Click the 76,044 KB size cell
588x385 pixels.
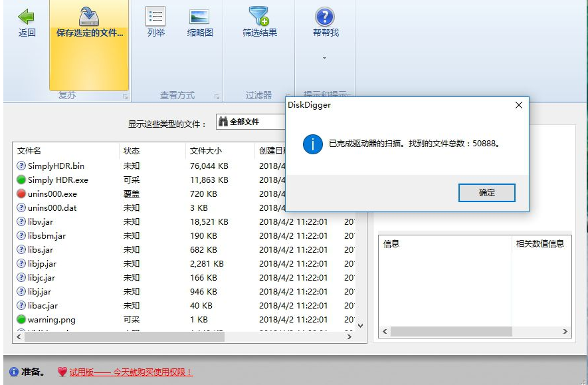(x=209, y=166)
